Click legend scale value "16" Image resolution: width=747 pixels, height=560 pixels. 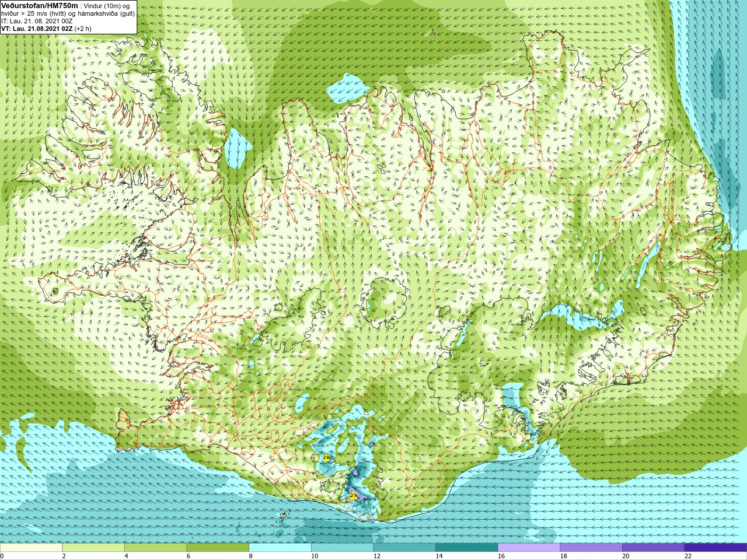tap(501, 556)
